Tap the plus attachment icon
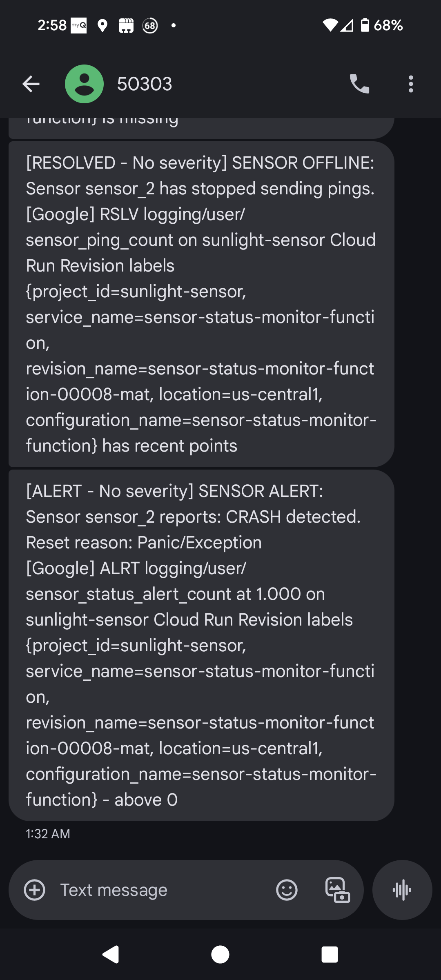This screenshot has width=441, height=980. (x=35, y=890)
